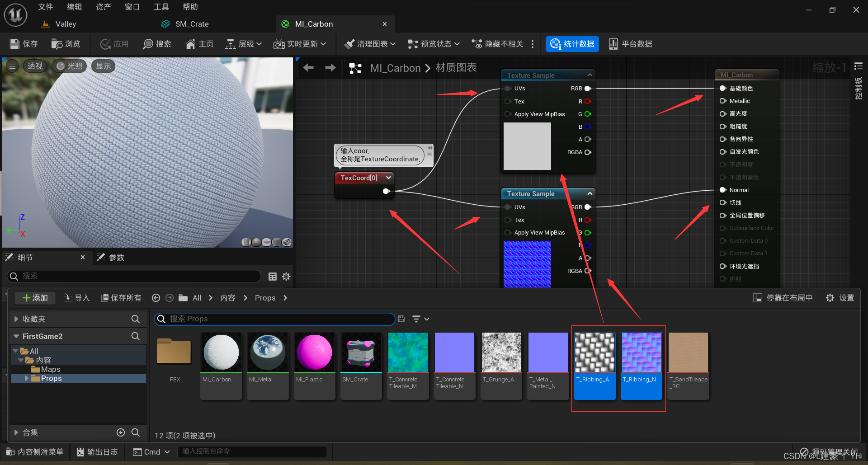This screenshot has height=465, width=868.
Task: Open the 文件 menu
Action: click(45, 7)
